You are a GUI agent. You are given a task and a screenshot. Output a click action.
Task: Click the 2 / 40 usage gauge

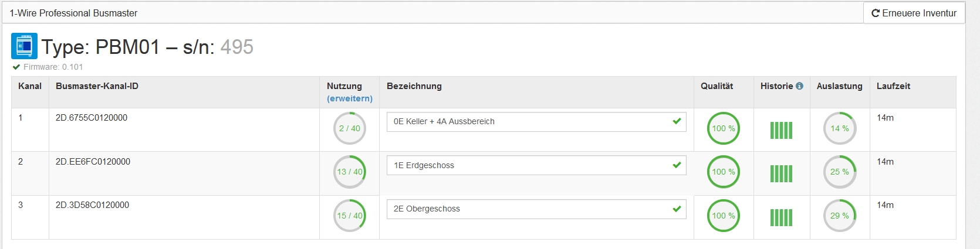(x=350, y=128)
